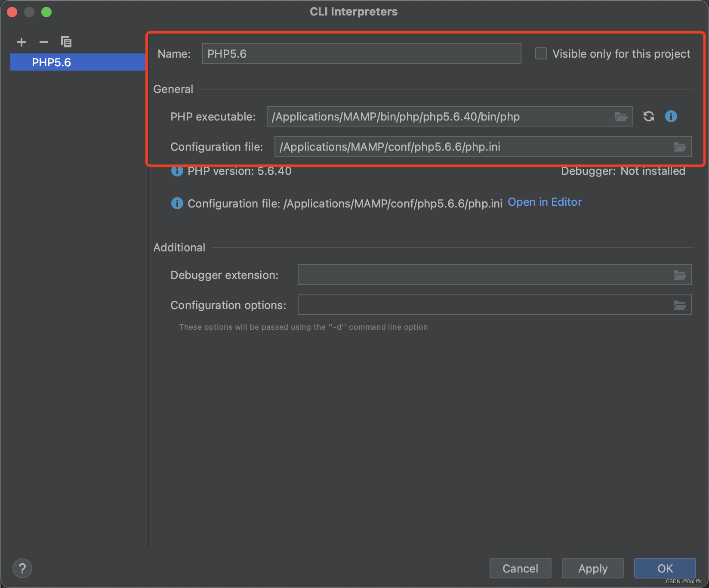
Task: Enable Visible only for this project
Action: pos(541,53)
